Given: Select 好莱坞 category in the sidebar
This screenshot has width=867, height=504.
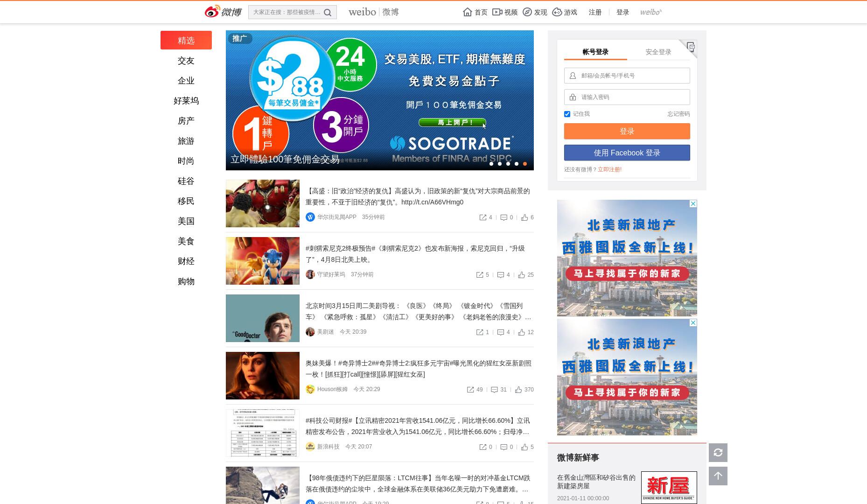Looking at the screenshot, I should coord(186,101).
